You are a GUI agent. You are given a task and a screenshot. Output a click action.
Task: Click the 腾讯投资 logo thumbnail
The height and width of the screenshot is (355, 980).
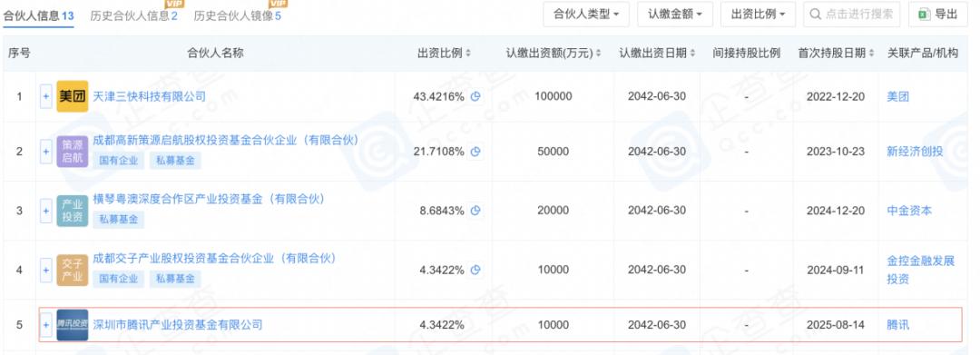click(72, 325)
